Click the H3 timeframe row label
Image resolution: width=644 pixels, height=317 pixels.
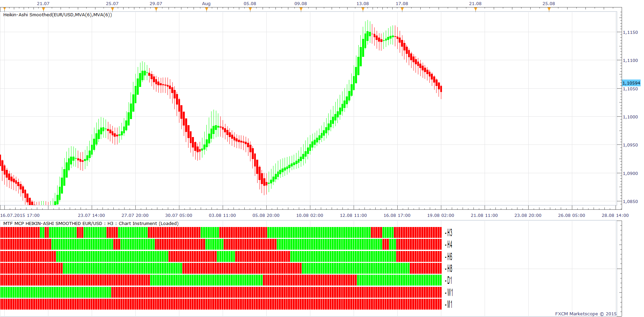click(x=449, y=232)
